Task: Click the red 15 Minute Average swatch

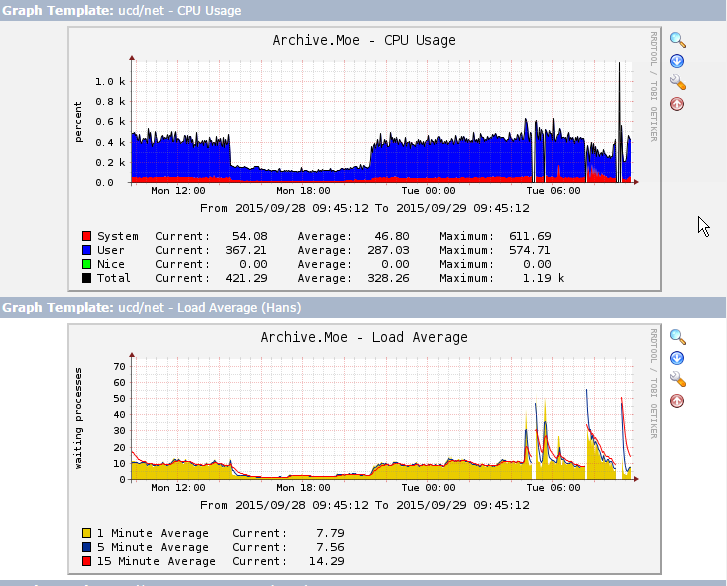Action: click(x=86, y=561)
